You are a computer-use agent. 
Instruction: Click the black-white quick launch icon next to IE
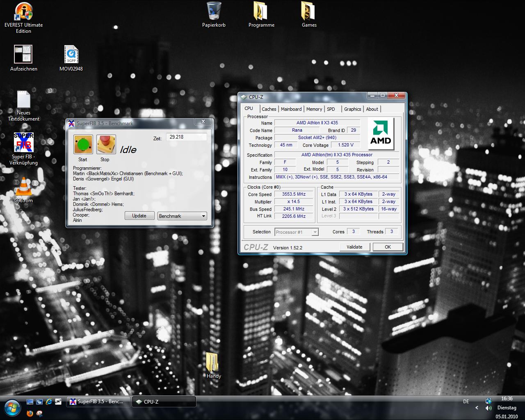pos(58,402)
